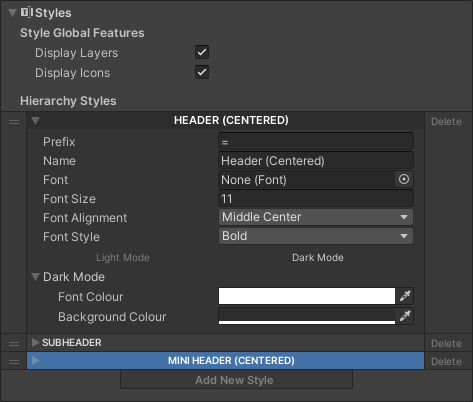
Task: Open the Font Style dropdown showing Bold
Action: [x=316, y=236]
